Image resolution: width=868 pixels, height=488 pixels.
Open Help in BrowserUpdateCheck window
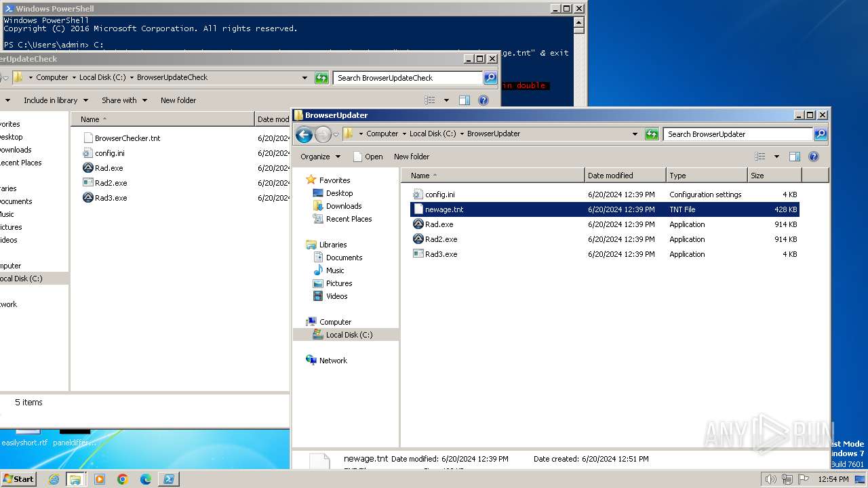click(x=484, y=100)
